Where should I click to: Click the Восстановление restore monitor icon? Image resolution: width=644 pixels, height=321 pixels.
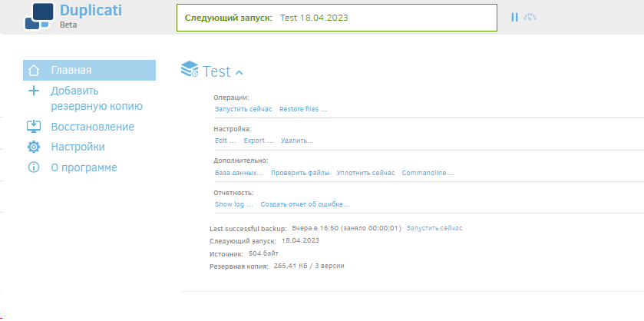[x=33, y=126]
